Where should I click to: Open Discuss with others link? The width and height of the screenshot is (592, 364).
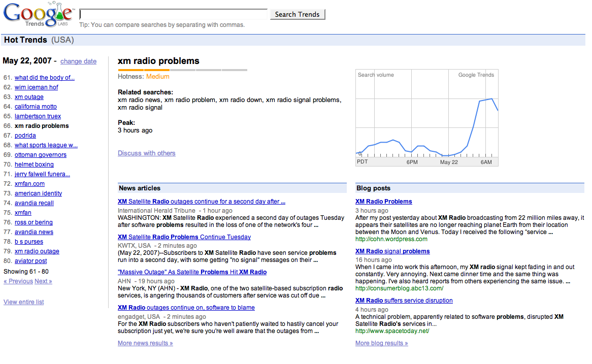pos(147,153)
